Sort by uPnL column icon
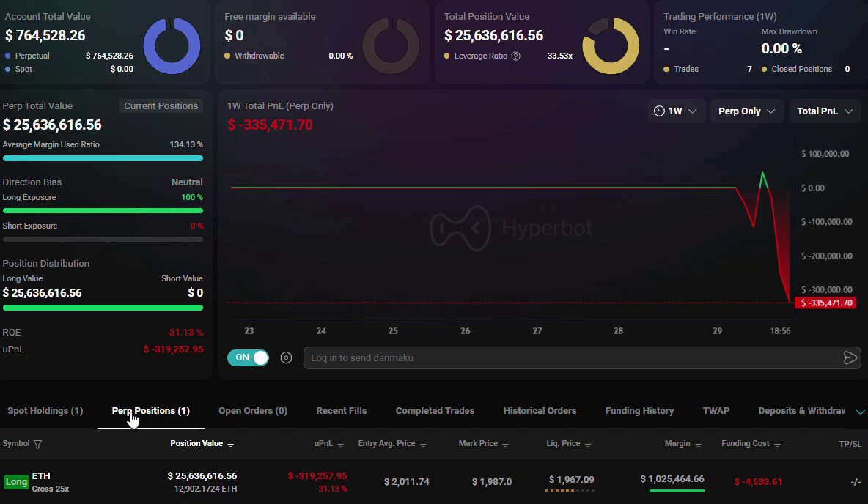Image resolution: width=868 pixels, height=504 pixels. tap(340, 444)
